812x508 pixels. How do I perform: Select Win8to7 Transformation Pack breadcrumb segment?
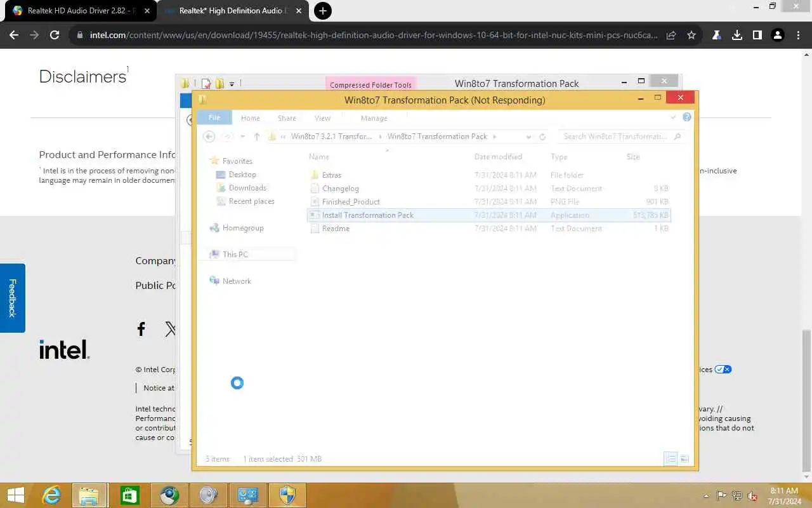point(437,137)
